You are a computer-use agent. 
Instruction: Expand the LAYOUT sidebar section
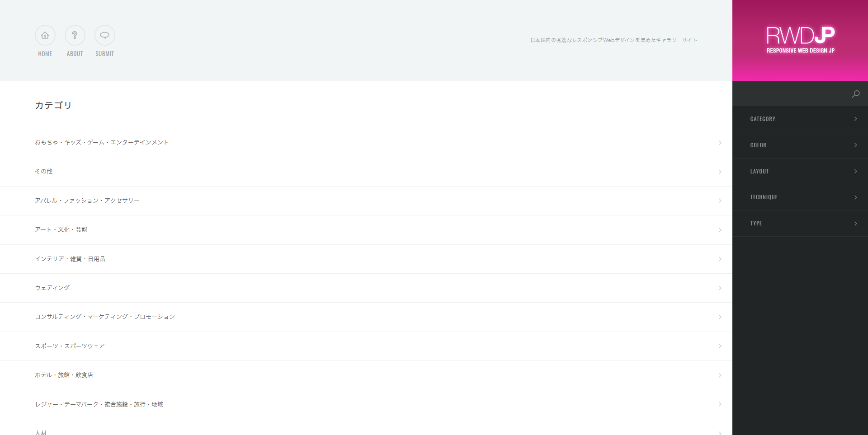click(800, 172)
